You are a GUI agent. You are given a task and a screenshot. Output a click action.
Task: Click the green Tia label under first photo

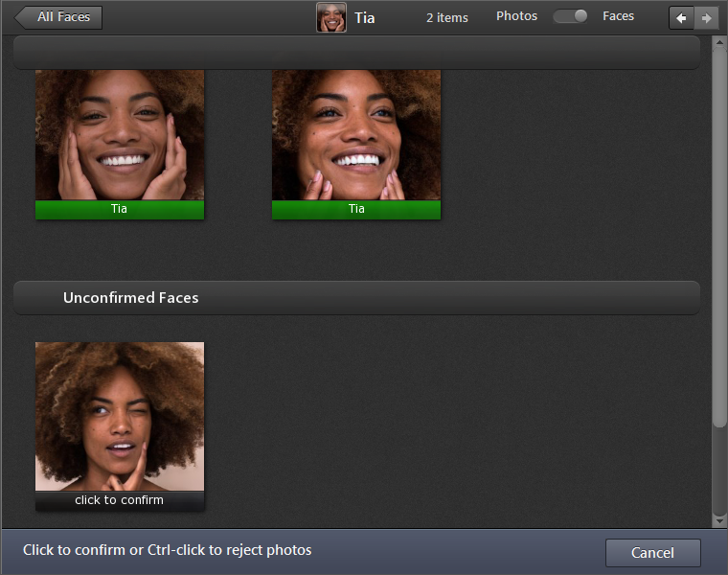pos(120,210)
